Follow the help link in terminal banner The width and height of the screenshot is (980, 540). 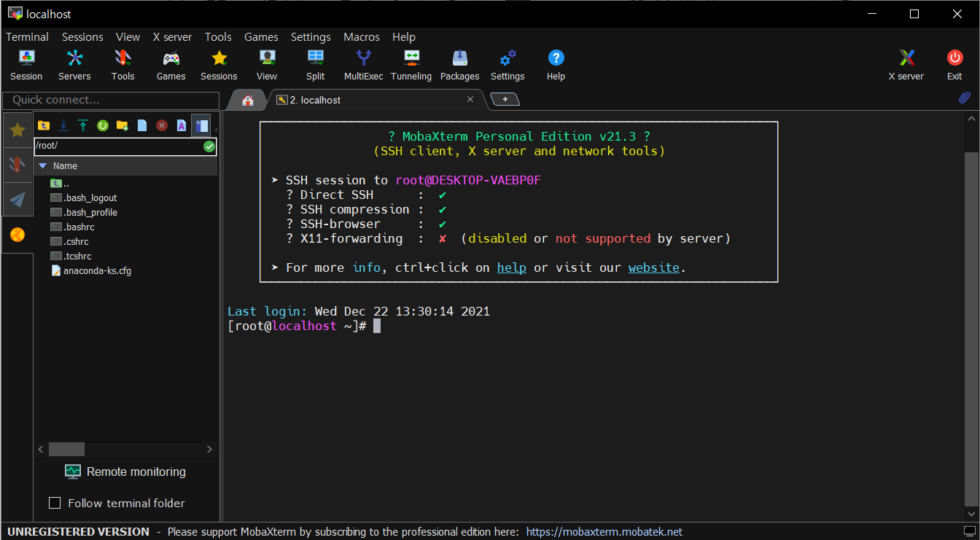[x=512, y=267]
